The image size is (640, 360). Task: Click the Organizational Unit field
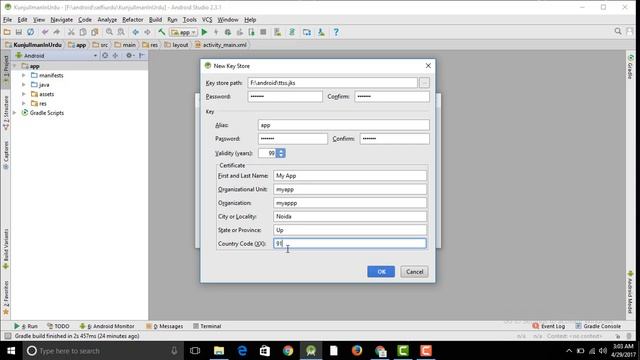350,189
